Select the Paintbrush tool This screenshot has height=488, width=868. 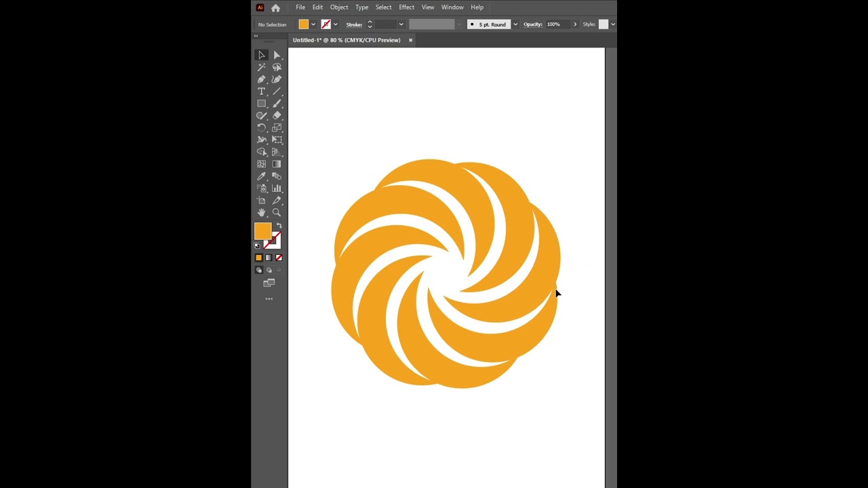[277, 104]
